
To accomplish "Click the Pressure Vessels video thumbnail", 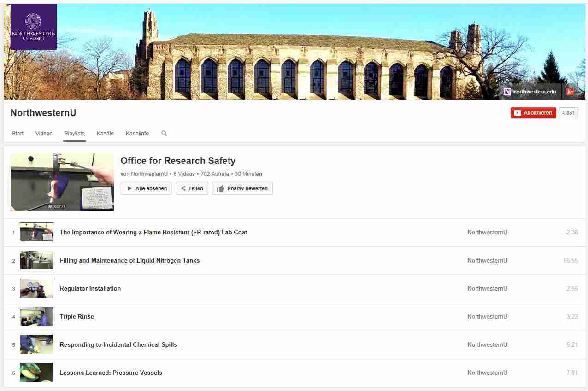I will (x=36, y=373).
